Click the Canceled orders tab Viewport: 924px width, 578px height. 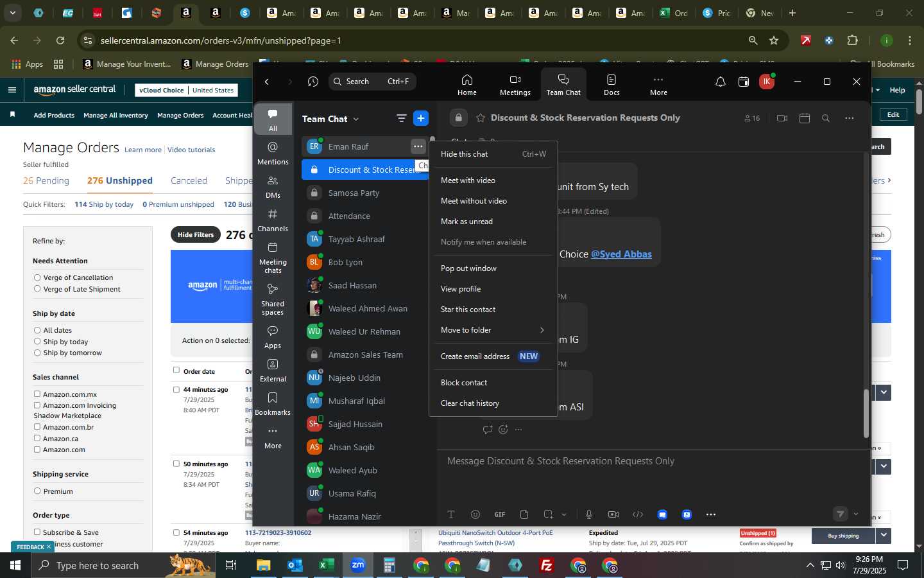[x=189, y=180]
